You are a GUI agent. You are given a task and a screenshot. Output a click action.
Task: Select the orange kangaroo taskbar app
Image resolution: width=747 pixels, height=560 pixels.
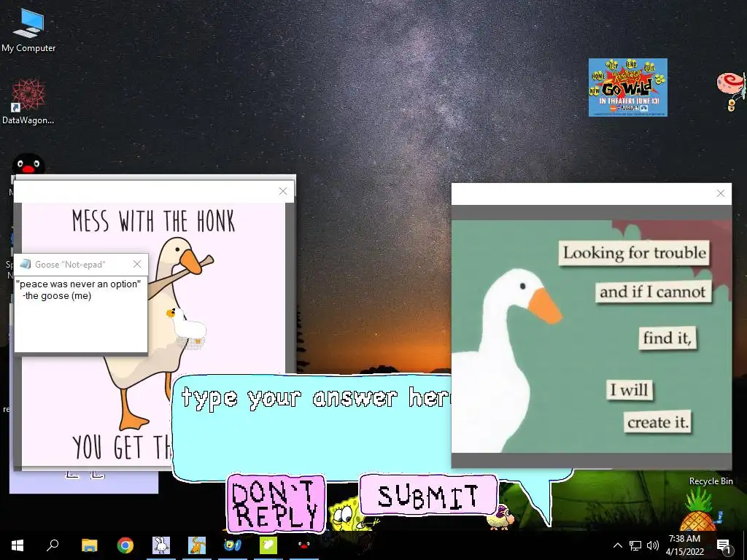click(197, 545)
